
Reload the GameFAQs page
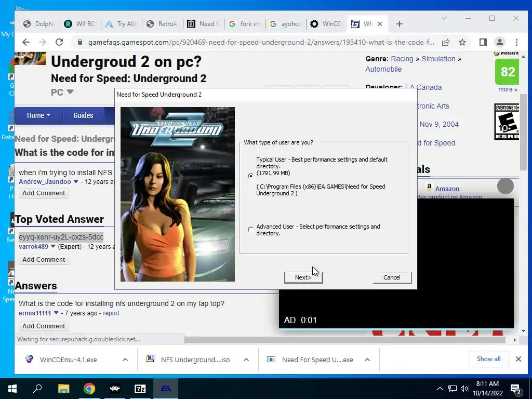pyautogui.click(x=59, y=42)
